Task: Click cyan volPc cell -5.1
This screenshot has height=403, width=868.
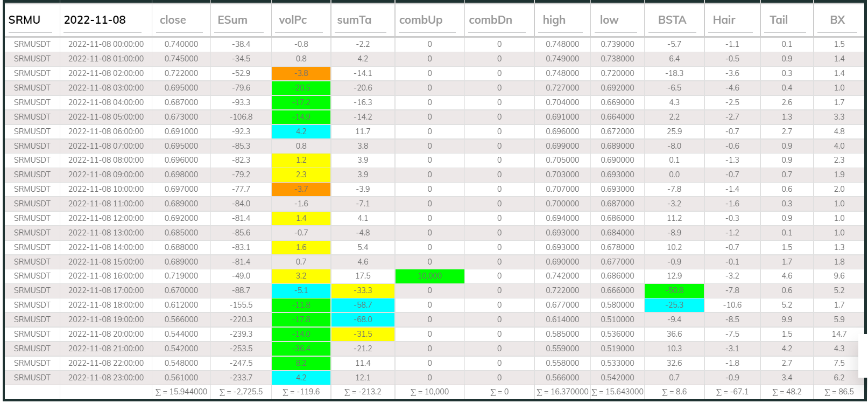Action: [301, 290]
